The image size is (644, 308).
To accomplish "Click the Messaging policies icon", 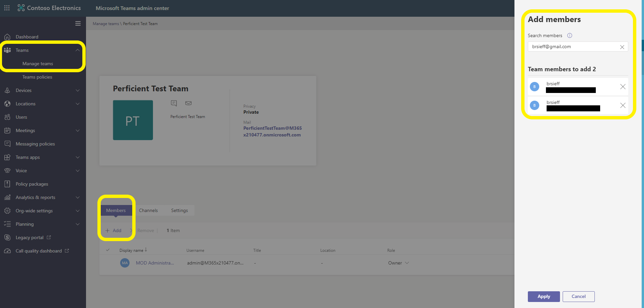I will click(x=7, y=144).
